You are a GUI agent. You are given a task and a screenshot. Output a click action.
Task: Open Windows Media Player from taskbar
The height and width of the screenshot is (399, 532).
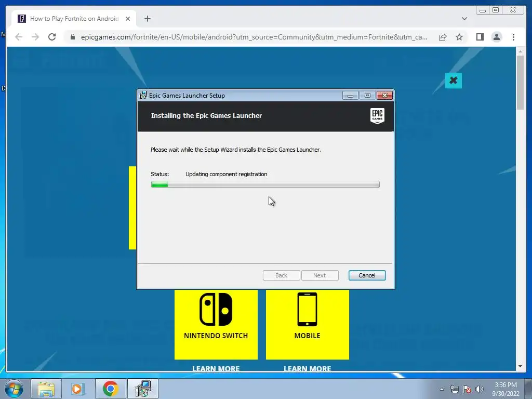77,389
